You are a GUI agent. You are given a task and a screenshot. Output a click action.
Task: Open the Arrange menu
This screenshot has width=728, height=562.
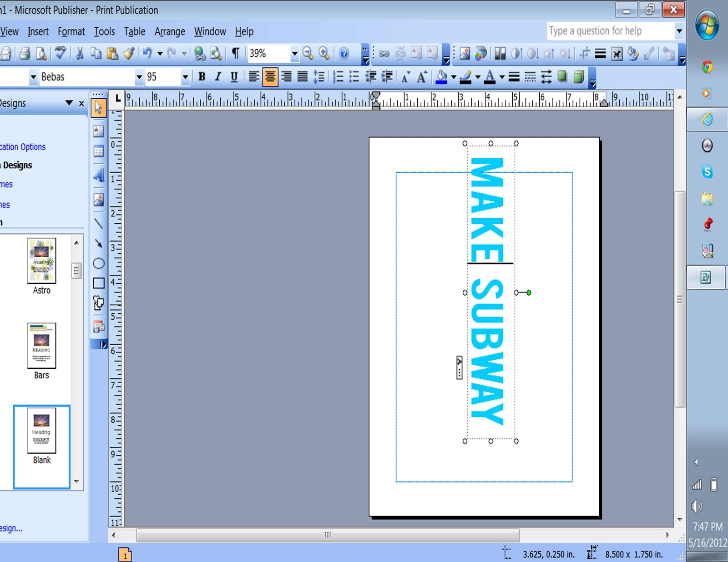(169, 31)
